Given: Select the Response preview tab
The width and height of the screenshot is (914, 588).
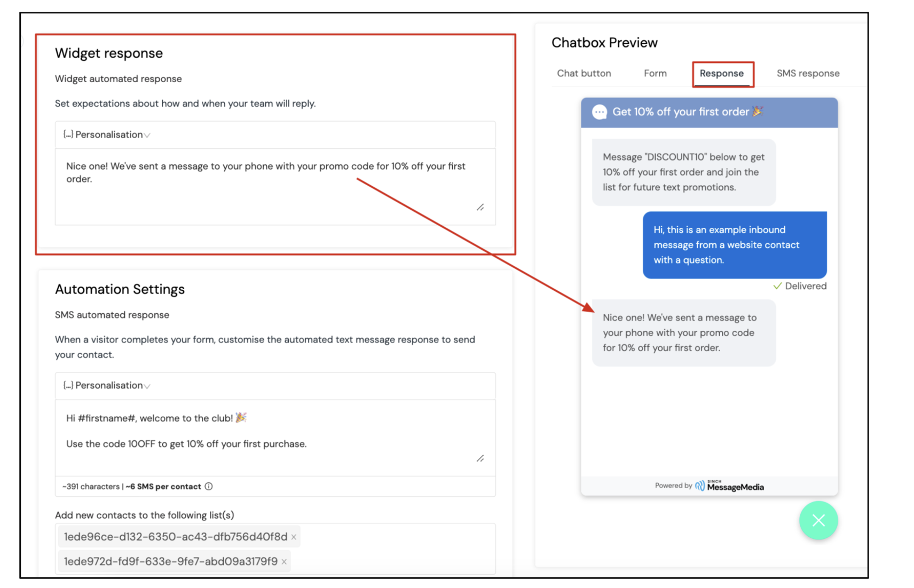Looking at the screenshot, I should [722, 73].
